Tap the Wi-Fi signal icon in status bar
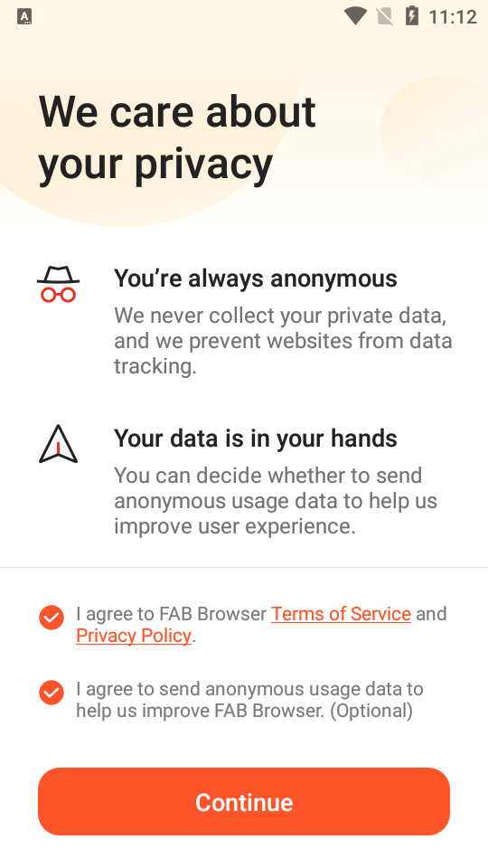Image resolution: width=488 pixels, height=868 pixels. point(355,16)
